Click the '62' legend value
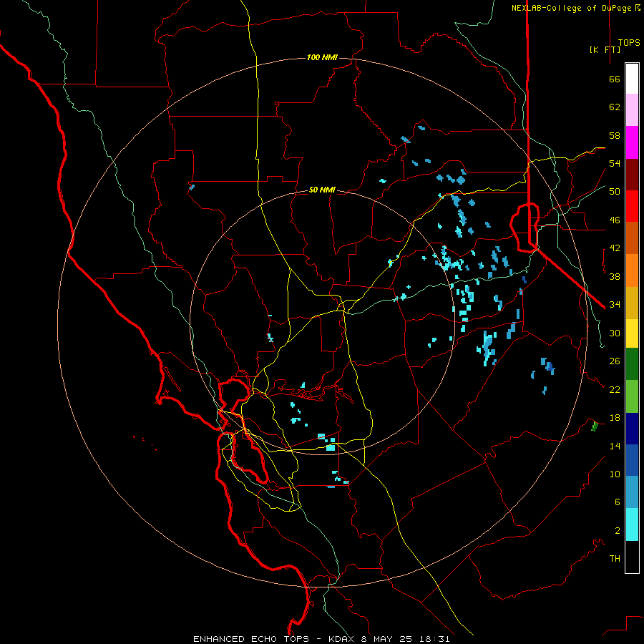This screenshot has height=644, width=644. point(615,107)
